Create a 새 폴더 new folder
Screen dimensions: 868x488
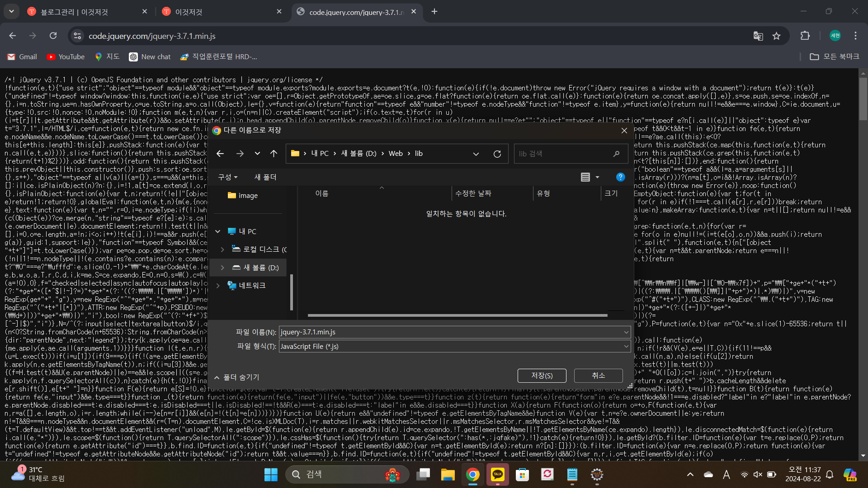pyautogui.click(x=265, y=177)
